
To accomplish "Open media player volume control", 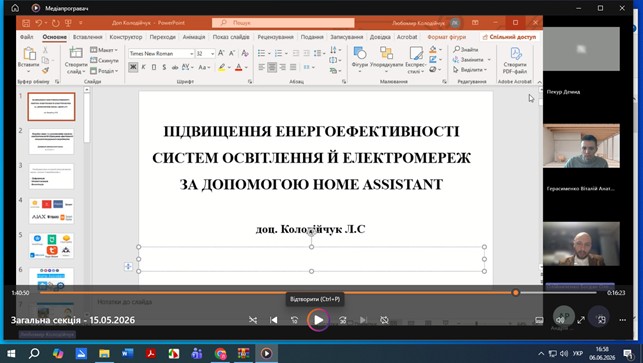I will point(560,320).
